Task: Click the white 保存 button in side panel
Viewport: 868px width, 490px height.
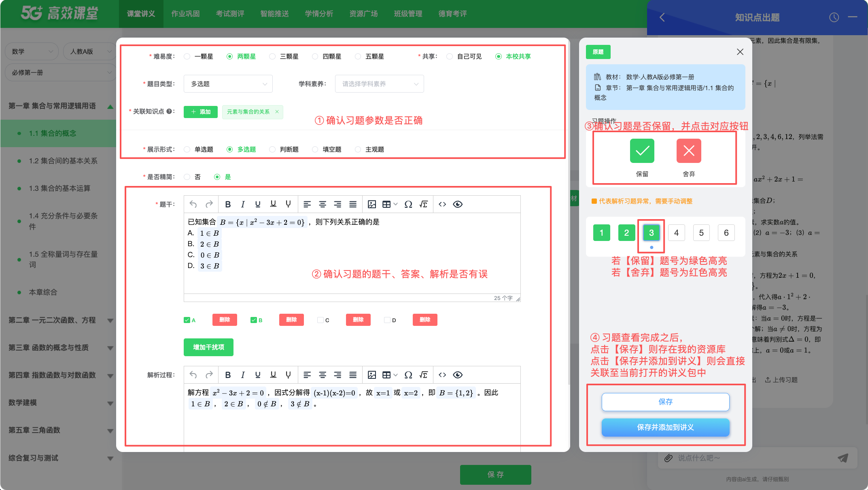Action: pyautogui.click(x=665, y=402)
